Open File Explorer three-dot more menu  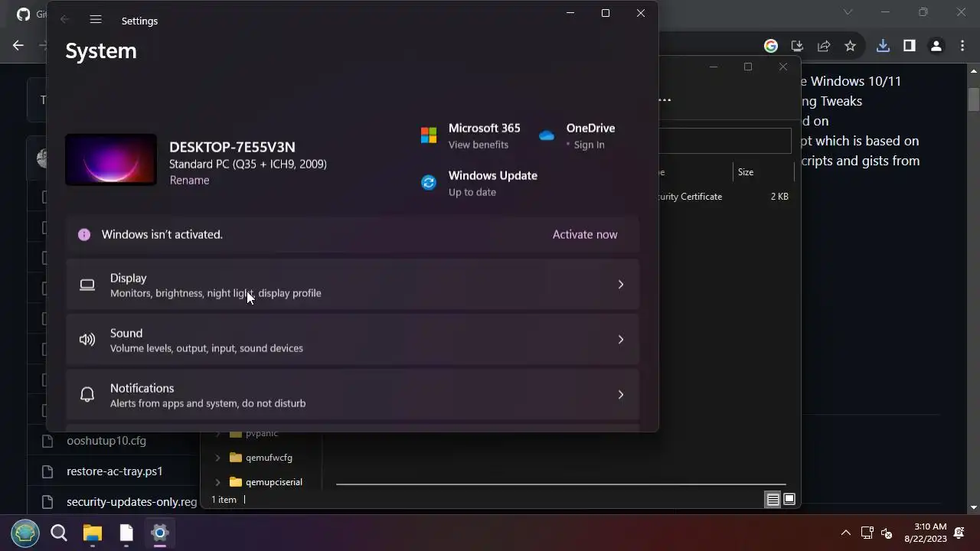[x=665, y=99]
